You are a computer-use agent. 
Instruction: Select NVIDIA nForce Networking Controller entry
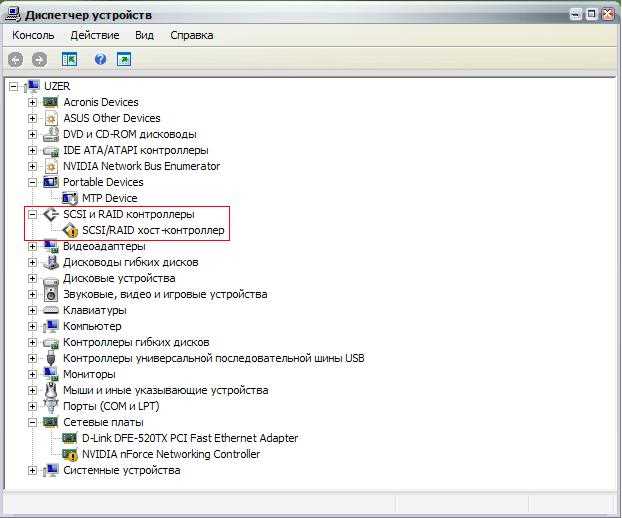pos(171,455)
